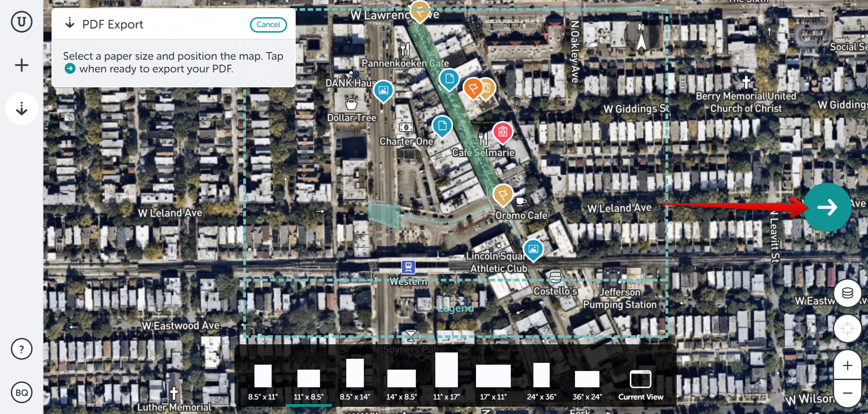Zoom out using the map minus button
868x414 pixels.
click(847, 393)
